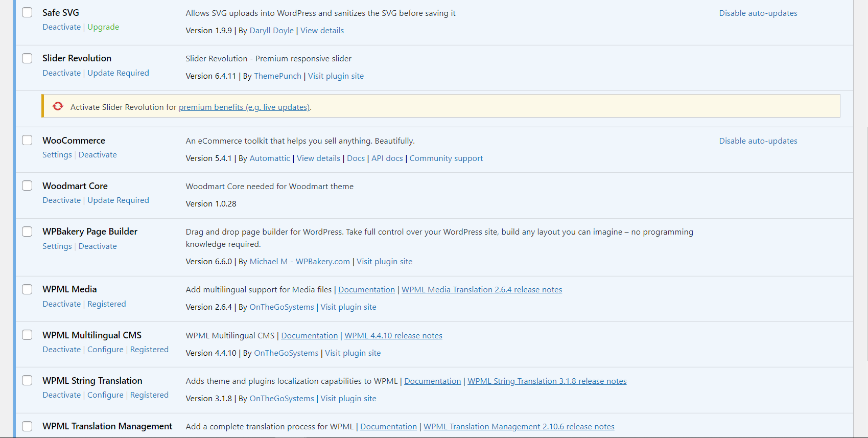Disable auto-updates for WooCommerce

click(758, 141)
